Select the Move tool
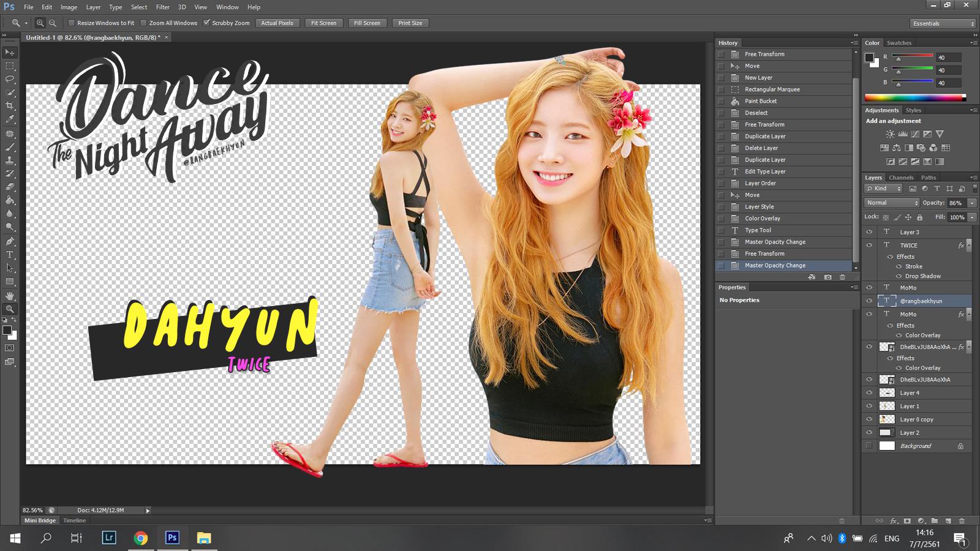Image resolution: width=980 pixels, height=551 pixels. [10, 53]
